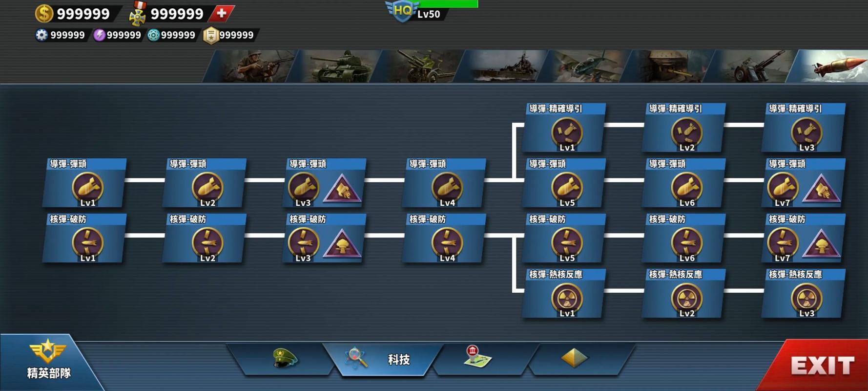This screenshot has height=391, width=868.
Task: Select the infantry tech category thumbnail
Action: click(x=249, y=66)
